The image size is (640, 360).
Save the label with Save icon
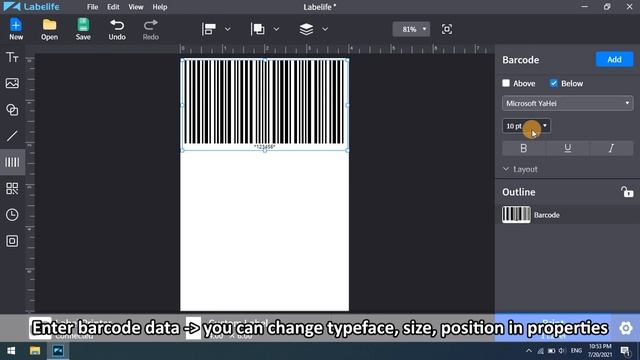click(83, 29)
